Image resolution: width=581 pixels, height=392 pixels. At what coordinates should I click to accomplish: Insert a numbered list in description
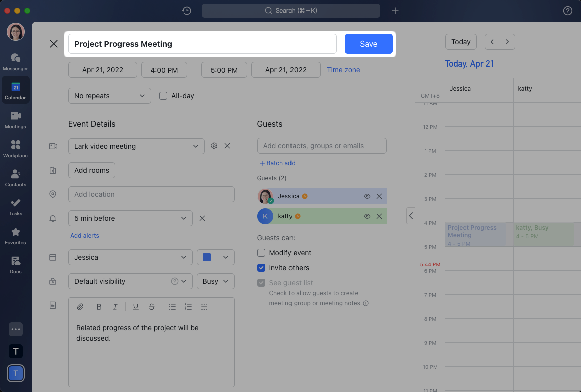pos(188,307)
